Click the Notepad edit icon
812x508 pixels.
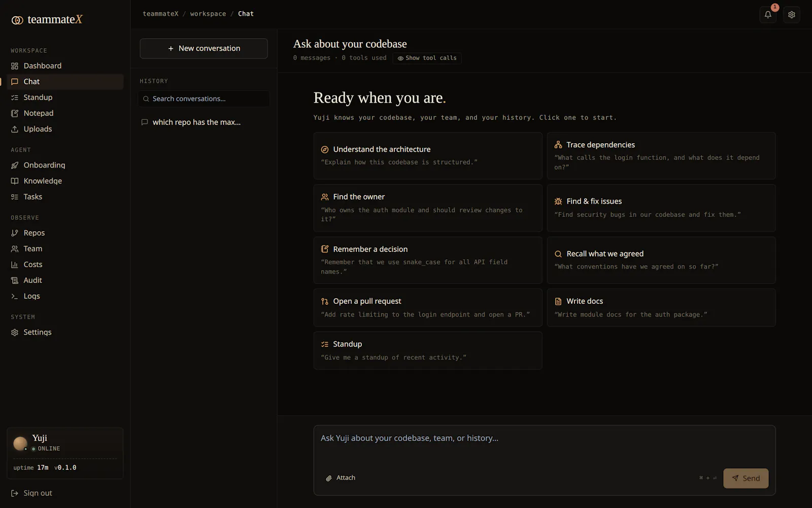(15, 113)
